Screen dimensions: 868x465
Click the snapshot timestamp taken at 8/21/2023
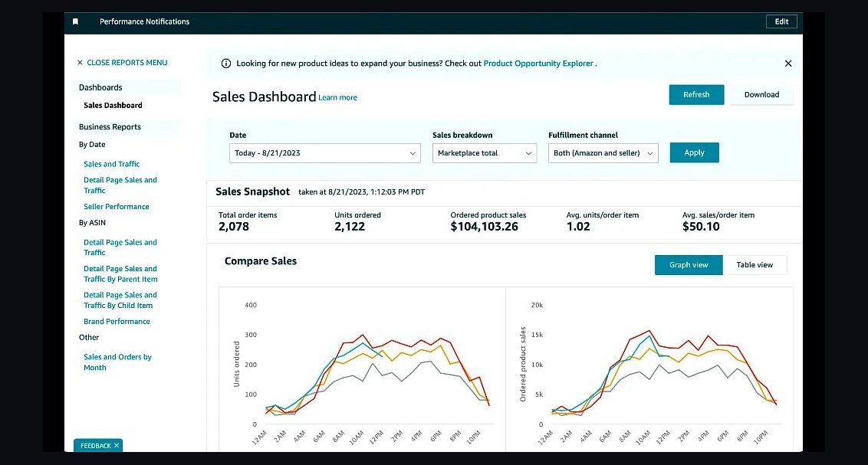361,192
